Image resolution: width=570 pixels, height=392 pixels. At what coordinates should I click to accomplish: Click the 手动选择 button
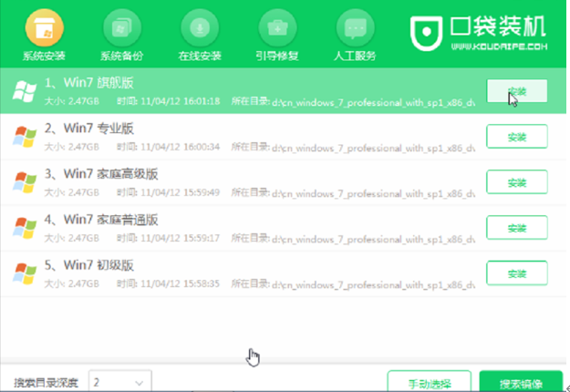point(430,383)
